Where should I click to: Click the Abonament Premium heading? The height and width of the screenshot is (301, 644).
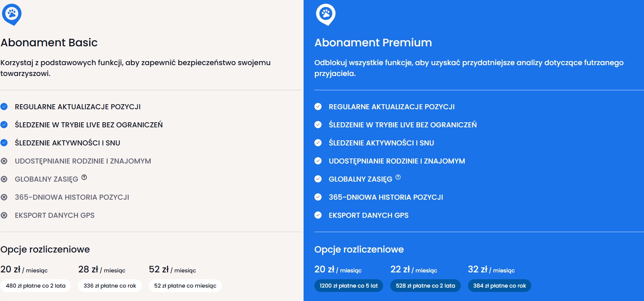point(373,43)
